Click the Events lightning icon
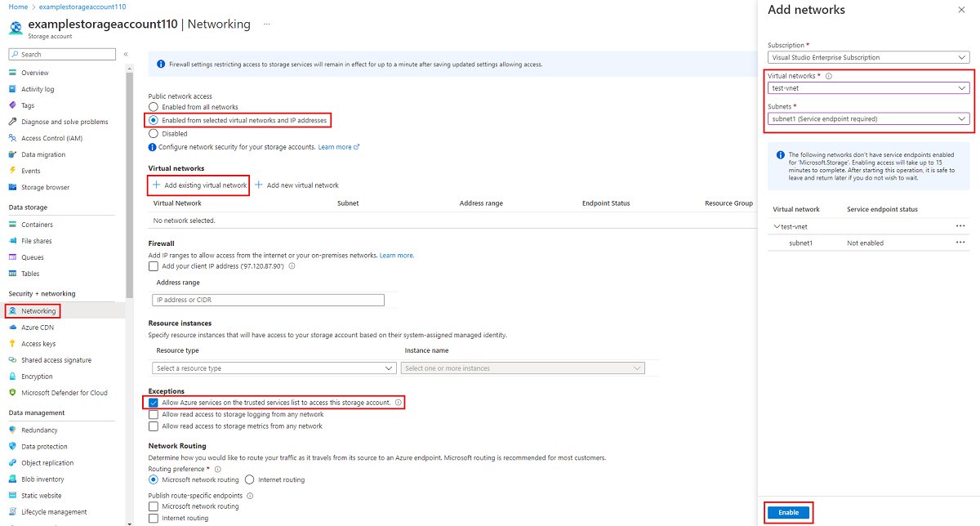This screenshot has width=980, height=526. coord(12,171)
